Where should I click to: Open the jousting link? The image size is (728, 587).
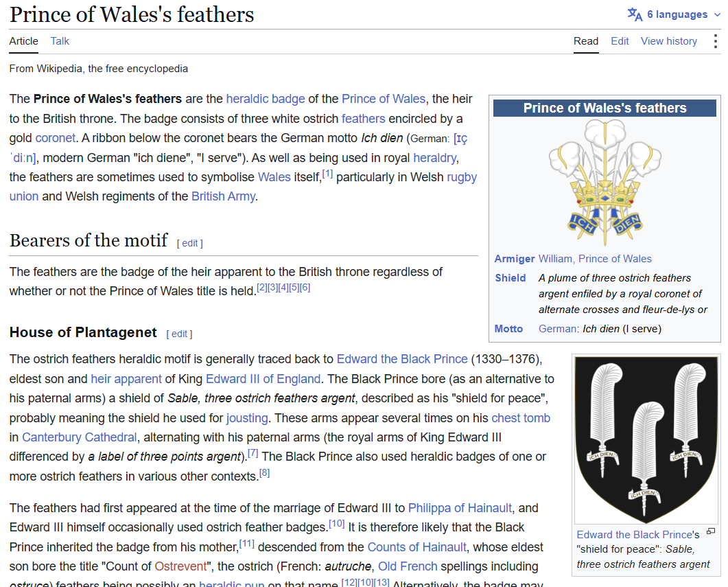point(247,418)
